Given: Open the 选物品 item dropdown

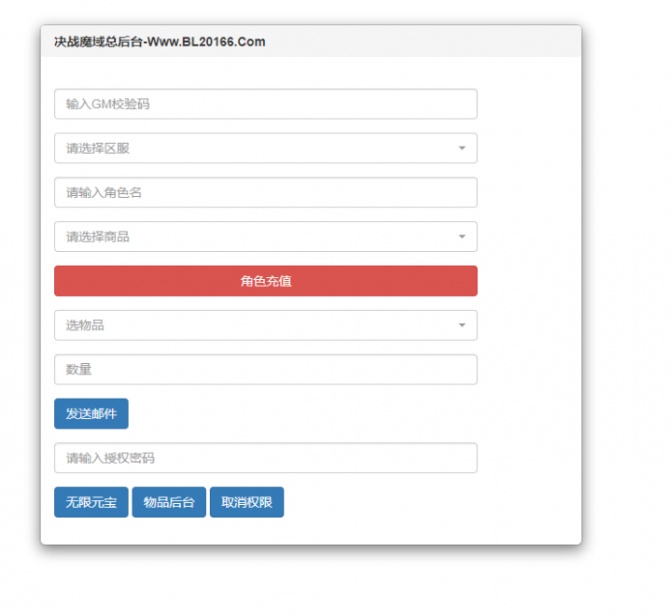Looking at the screenshot, I should click(266, 326).
